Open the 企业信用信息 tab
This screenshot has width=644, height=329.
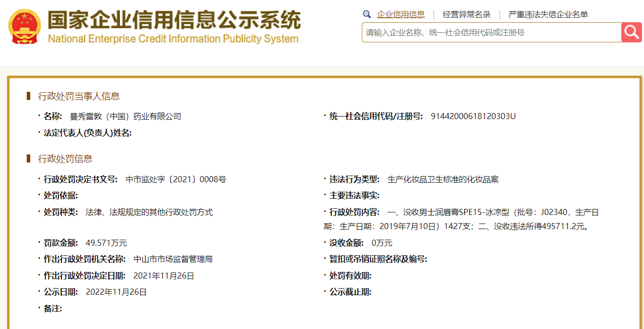[x=401, y=15]
